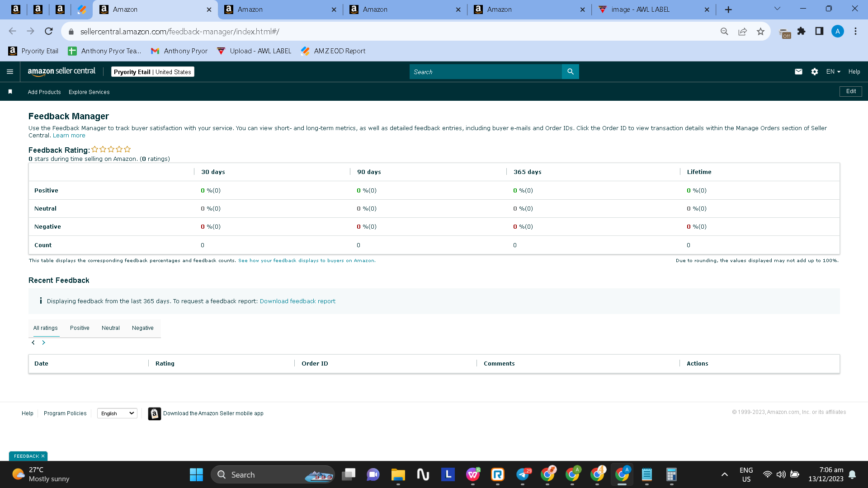This screenshot has width=868, height=488.
Task: Bookmark this page with star icon
Action: (x=760, y=31)
